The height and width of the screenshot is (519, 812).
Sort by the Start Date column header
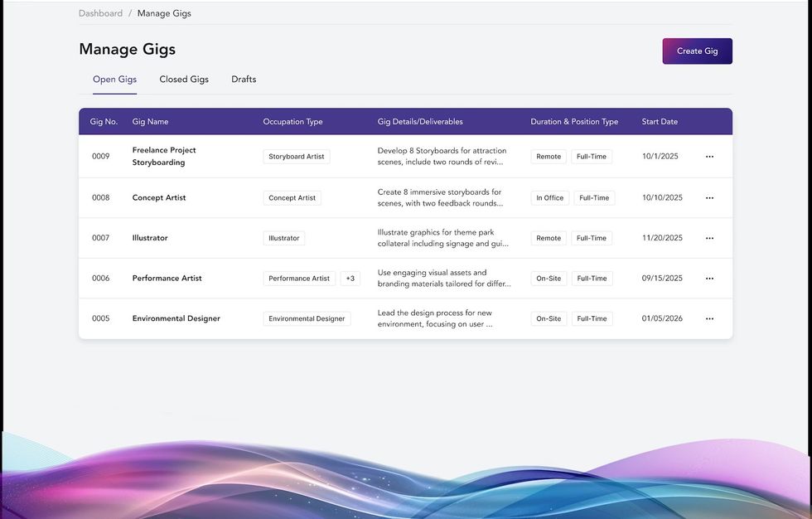pyautogui.click(x=660, y=121)
